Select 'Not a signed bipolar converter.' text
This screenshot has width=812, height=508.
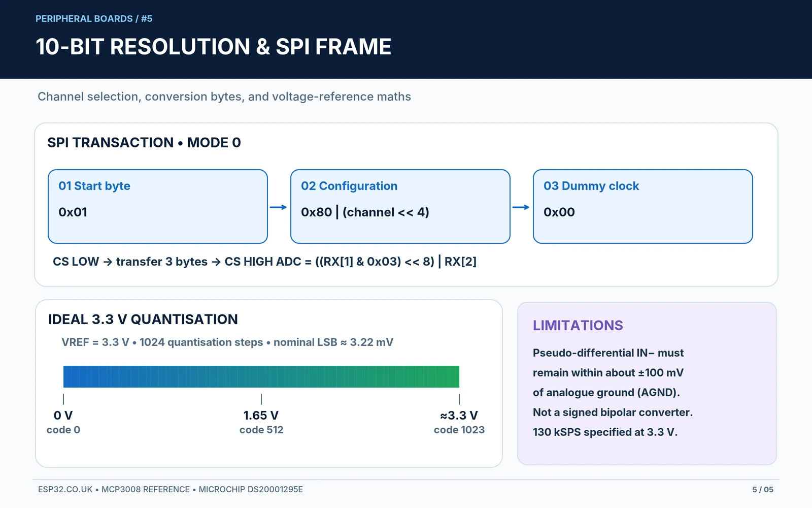pyautogui.click(x=613, y=412)
